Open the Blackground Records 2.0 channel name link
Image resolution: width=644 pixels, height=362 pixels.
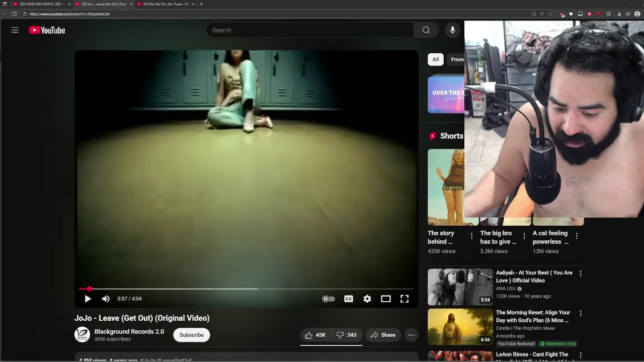(129, 331)
